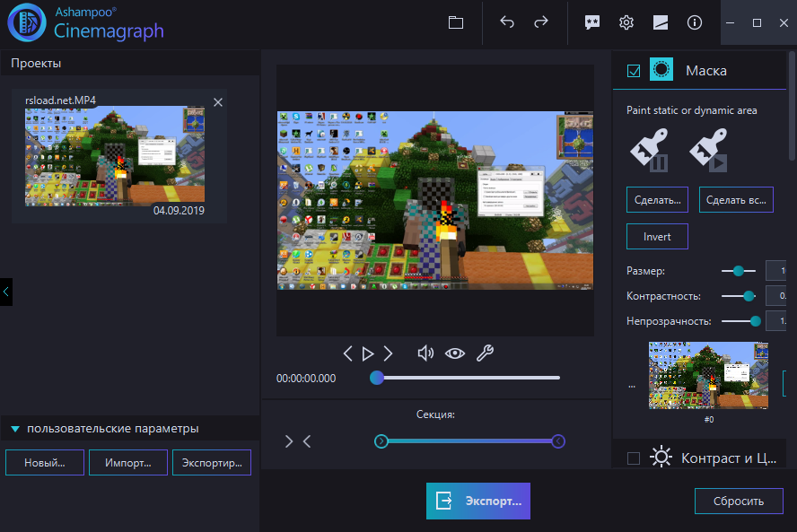
Task: Open the wrench tools icon
Action: tap(485, 353)
